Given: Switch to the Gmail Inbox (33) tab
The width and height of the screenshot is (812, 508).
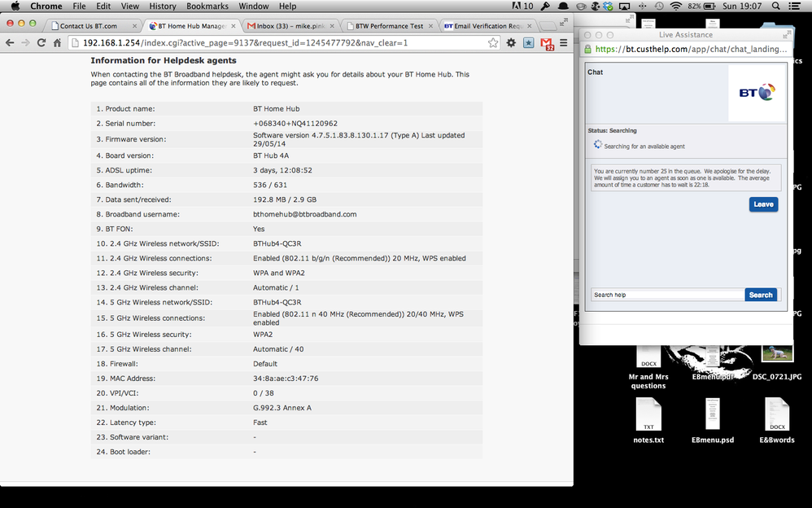Looking at the screenshot, I should 290,26.
